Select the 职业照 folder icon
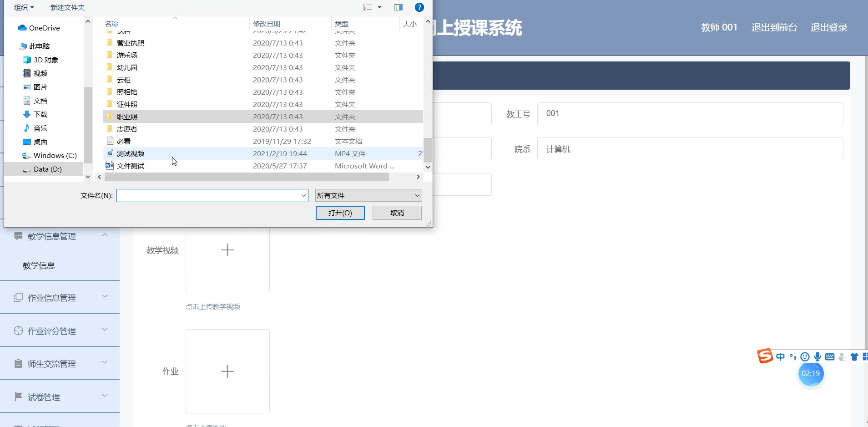The width and height of the screenshot is (868, 427). (x=110, y=117)
